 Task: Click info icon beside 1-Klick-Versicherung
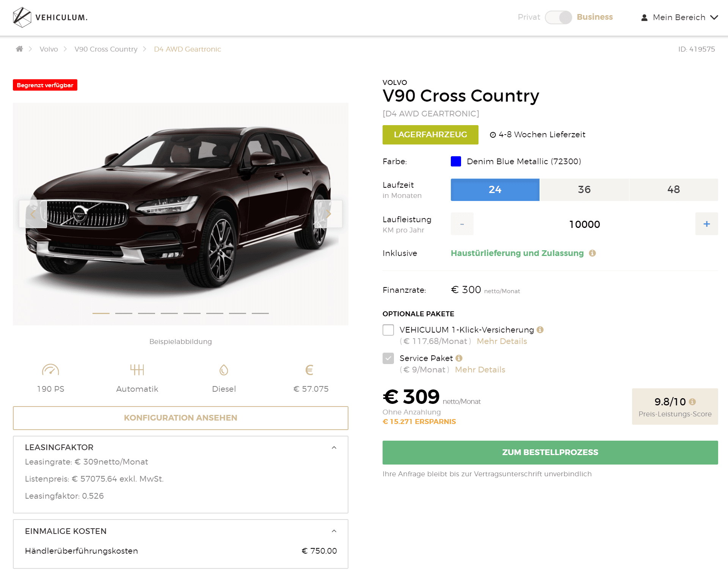540,330
